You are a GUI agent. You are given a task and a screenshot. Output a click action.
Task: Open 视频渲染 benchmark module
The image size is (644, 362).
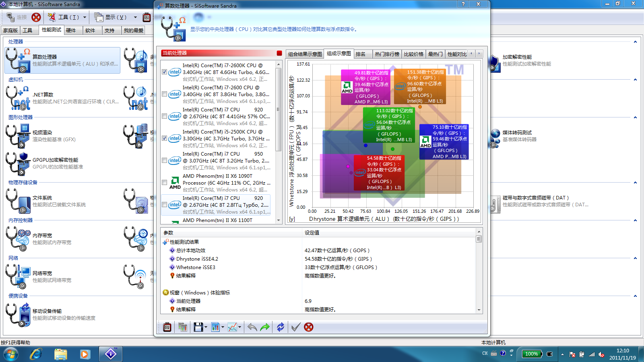point(62,136)
